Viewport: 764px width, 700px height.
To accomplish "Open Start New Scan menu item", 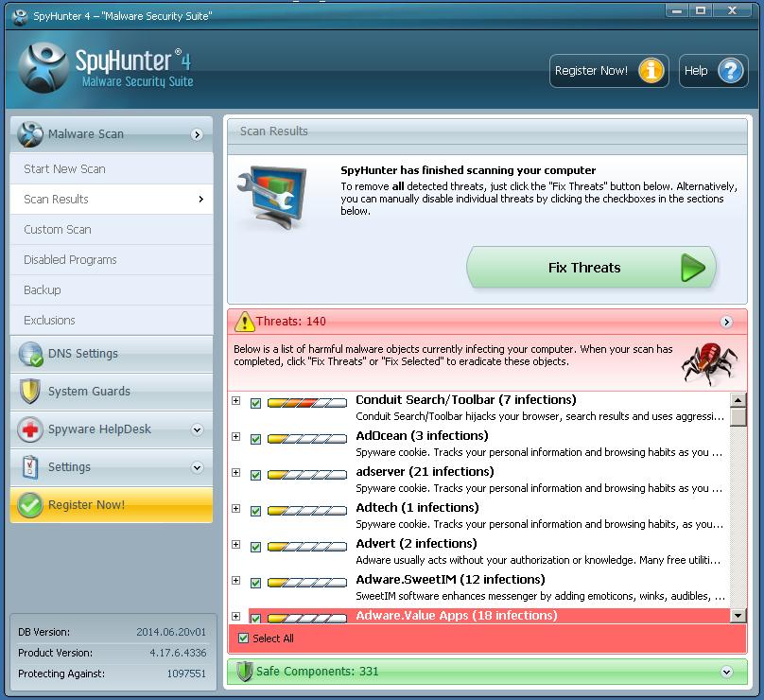I will coord(112,169).
